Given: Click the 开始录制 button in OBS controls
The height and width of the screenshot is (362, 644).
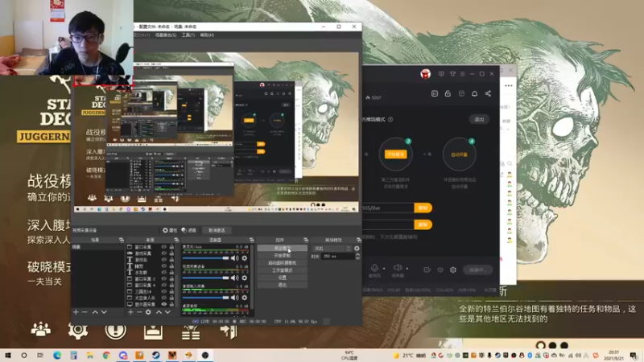Looking at the screenshot, I should click(283, 255).
